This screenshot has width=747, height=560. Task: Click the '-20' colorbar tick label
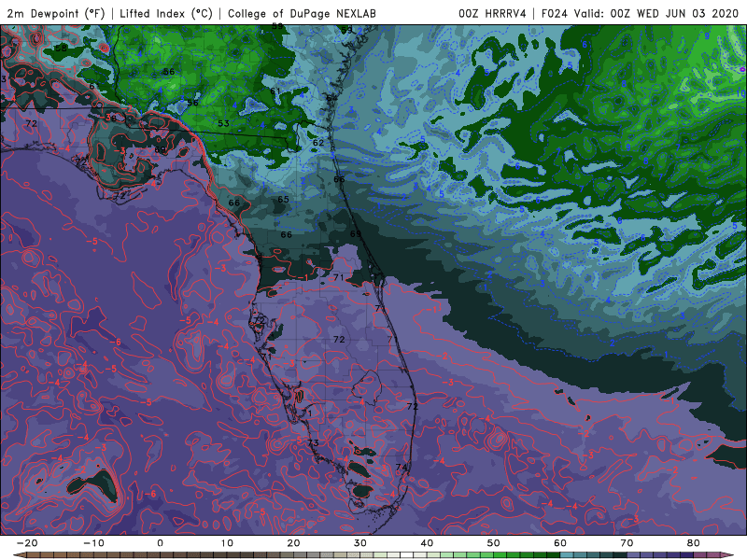[27, 543]
